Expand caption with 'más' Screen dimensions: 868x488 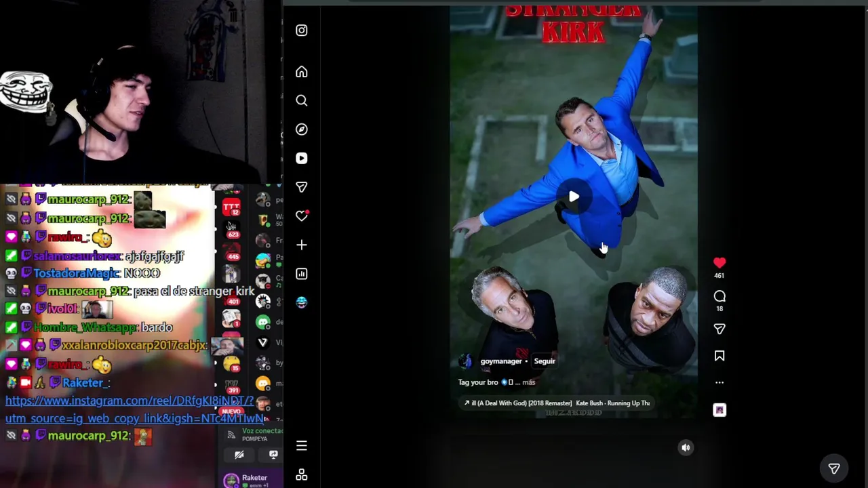pyautogui.click(x=529, y=382)
